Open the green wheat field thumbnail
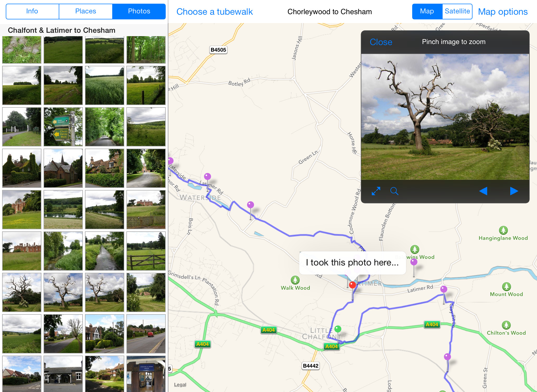 coord(105,85)
